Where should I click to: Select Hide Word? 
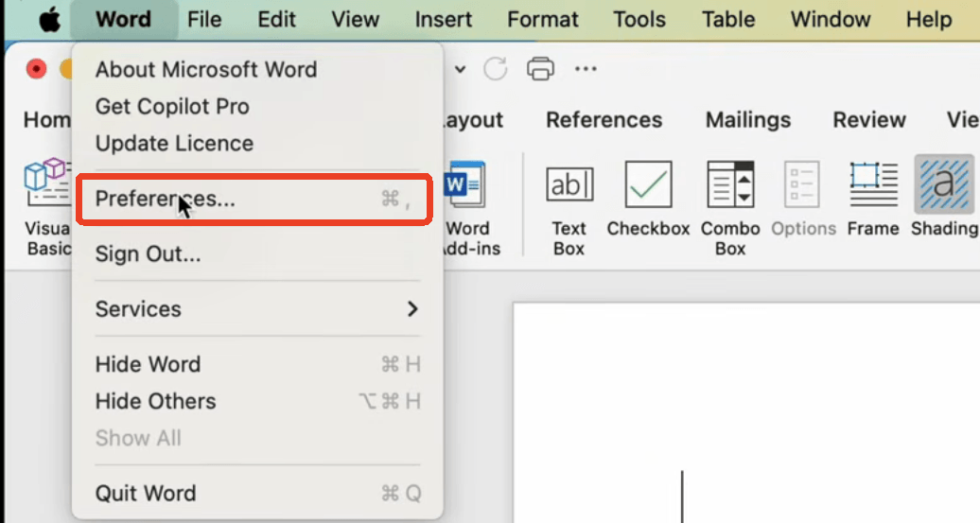(x=257, y=364)
